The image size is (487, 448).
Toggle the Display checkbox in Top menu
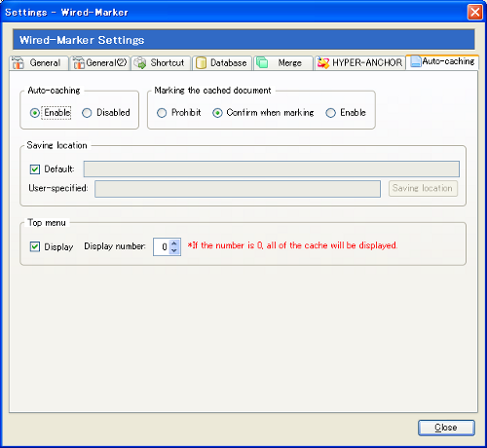click(35, 246)
